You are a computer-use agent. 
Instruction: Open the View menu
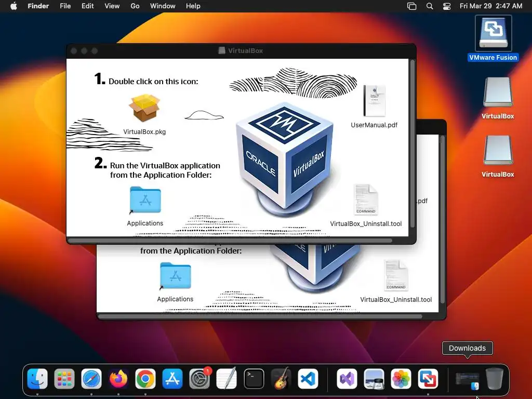coord(112,6)
